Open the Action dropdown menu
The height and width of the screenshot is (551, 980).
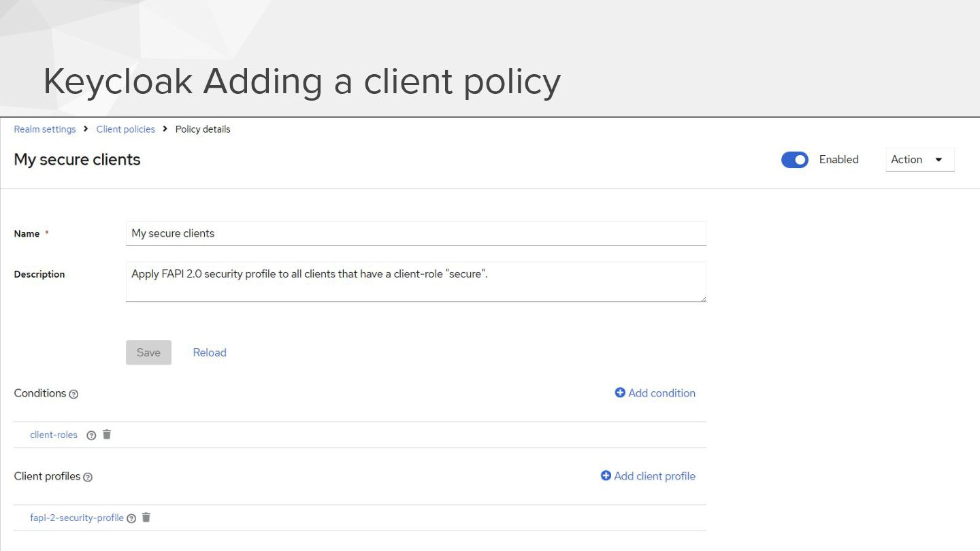coord(919,160)
